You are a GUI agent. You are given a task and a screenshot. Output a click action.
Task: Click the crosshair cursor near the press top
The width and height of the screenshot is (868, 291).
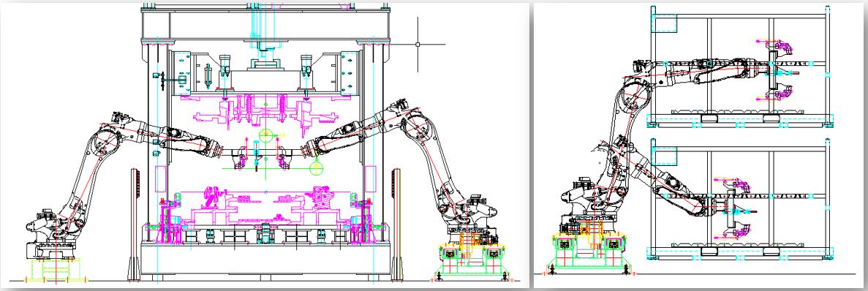(x=418, y=45)
